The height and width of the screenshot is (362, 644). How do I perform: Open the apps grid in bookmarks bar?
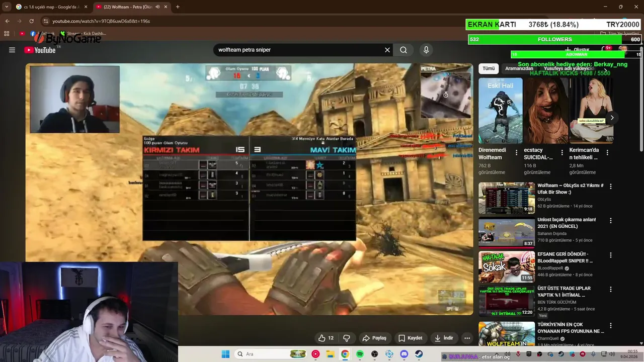tap(7, 34)
